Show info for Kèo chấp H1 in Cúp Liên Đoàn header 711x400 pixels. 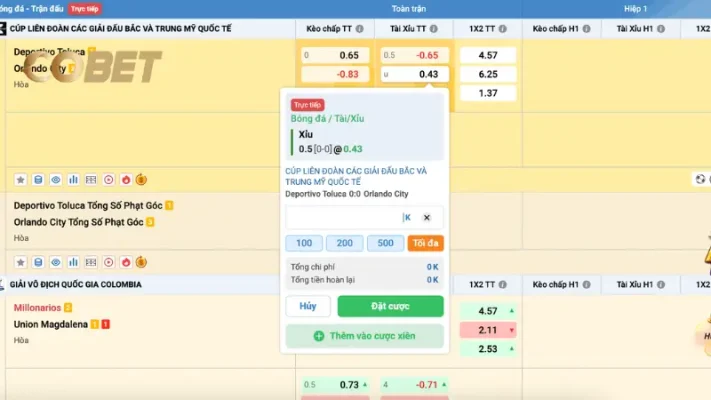(587, 29)
